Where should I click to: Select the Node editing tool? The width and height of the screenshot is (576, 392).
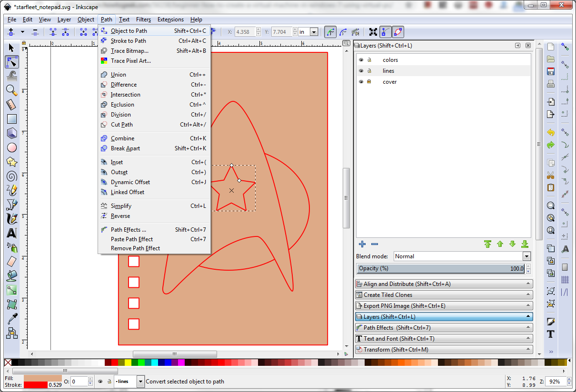pyautogui.click(x=12, y=62)
